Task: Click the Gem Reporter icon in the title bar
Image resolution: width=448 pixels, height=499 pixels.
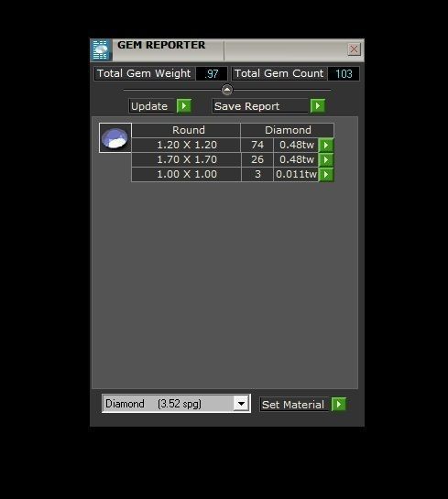Action: click(102, 50)
